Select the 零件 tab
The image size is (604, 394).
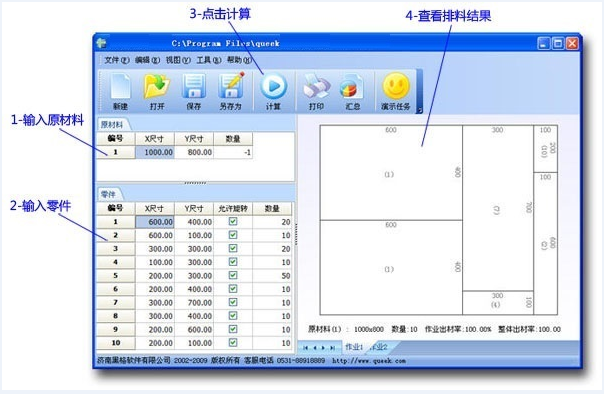(108, 194)
